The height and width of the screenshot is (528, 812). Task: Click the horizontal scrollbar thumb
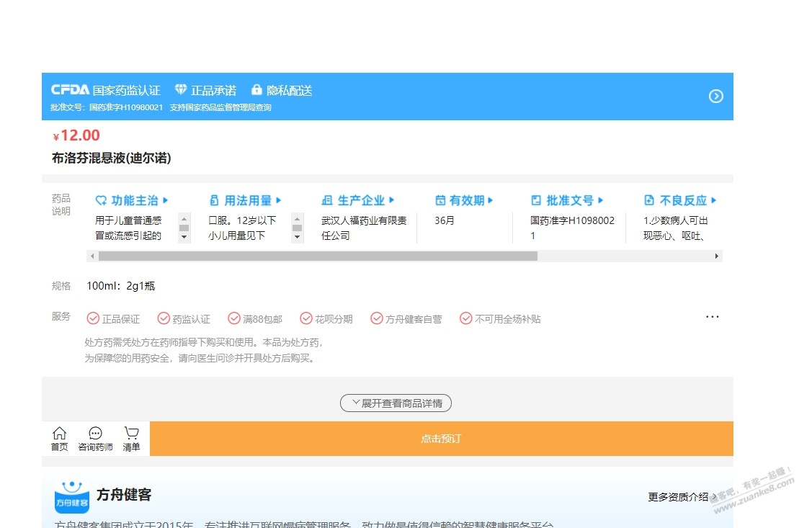318,256
